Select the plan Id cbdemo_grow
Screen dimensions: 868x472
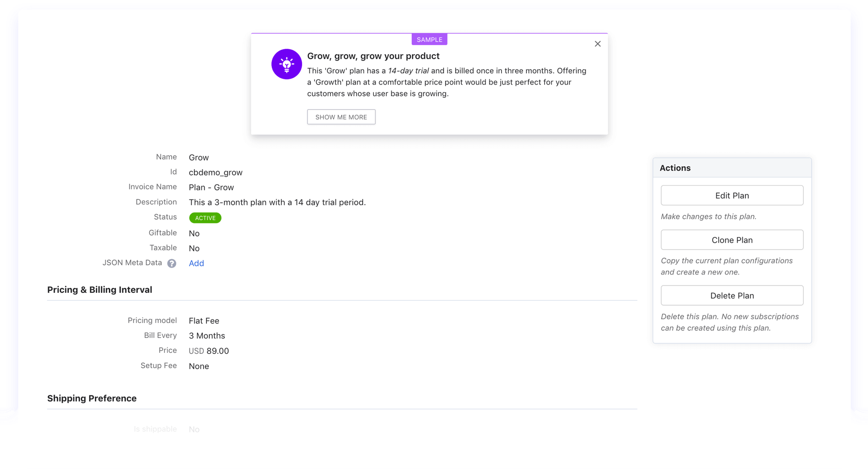pyautogui.click(x=216, y=173)
